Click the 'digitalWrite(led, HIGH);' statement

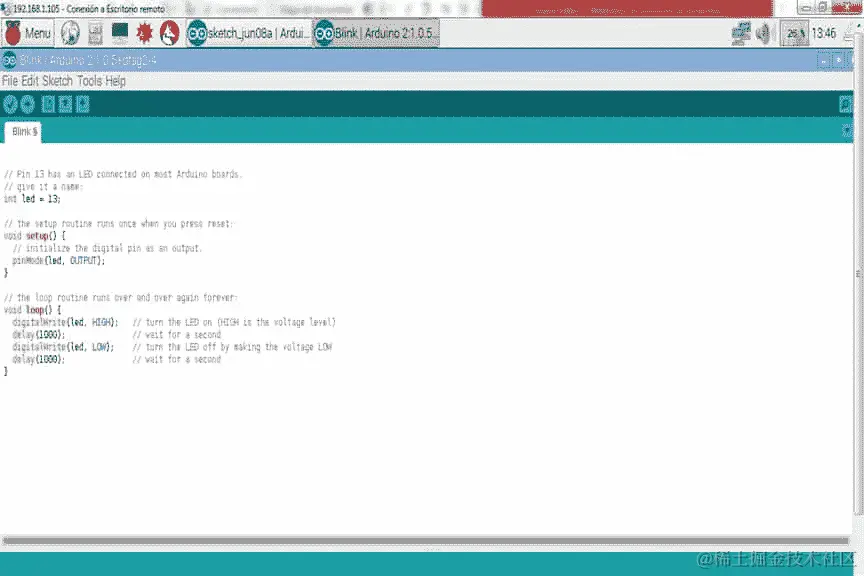coord(65,322)
